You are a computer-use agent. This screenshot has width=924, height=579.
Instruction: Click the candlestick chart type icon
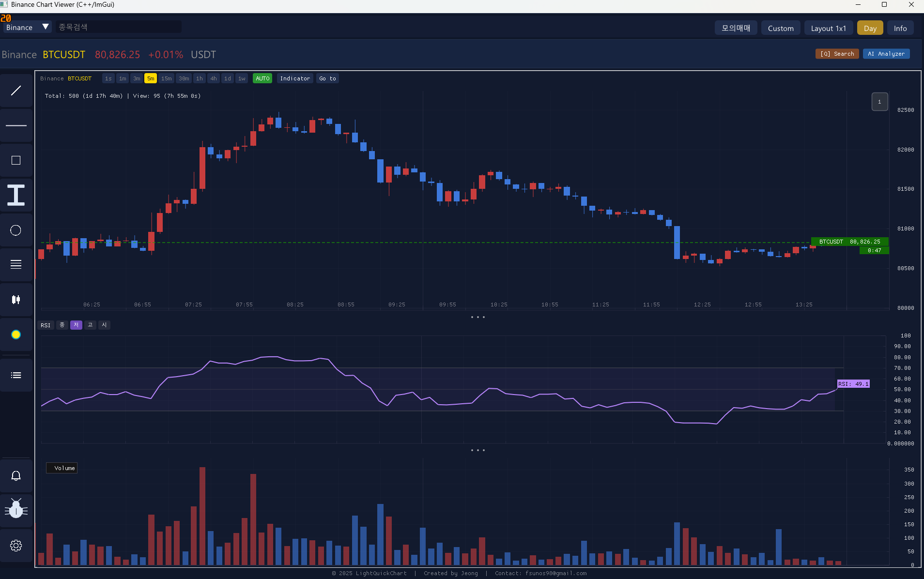click(16, 300)
